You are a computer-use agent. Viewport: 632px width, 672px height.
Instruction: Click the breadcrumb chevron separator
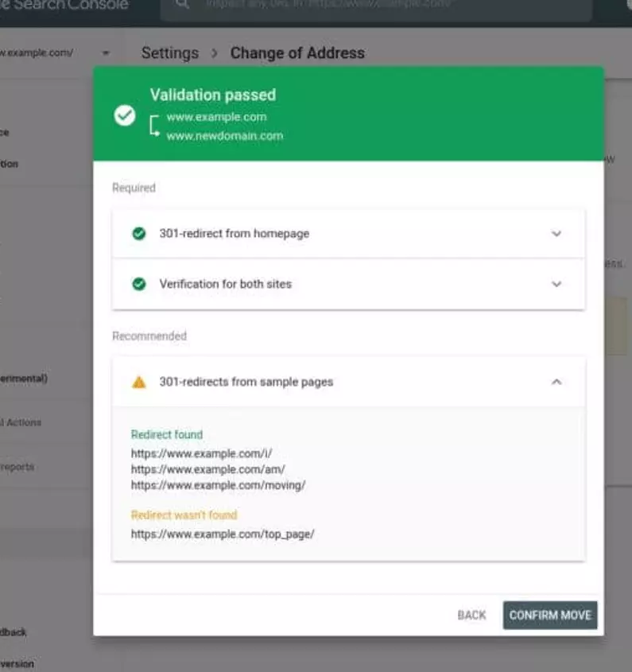click(x=215, y=53)
